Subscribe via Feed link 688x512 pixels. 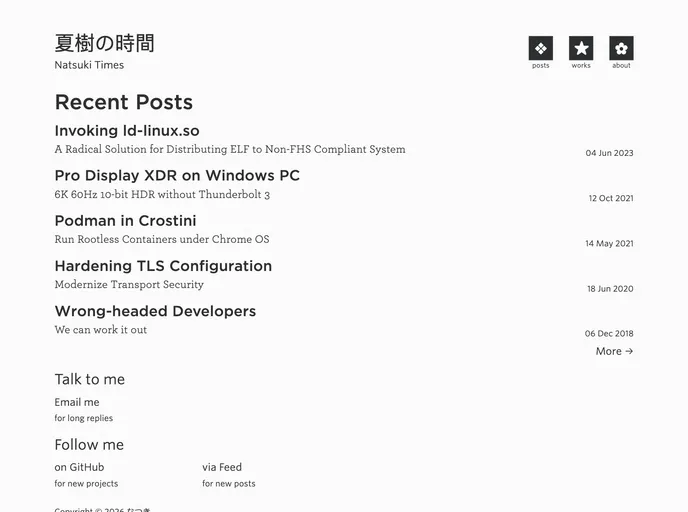(x=222, y=467)
